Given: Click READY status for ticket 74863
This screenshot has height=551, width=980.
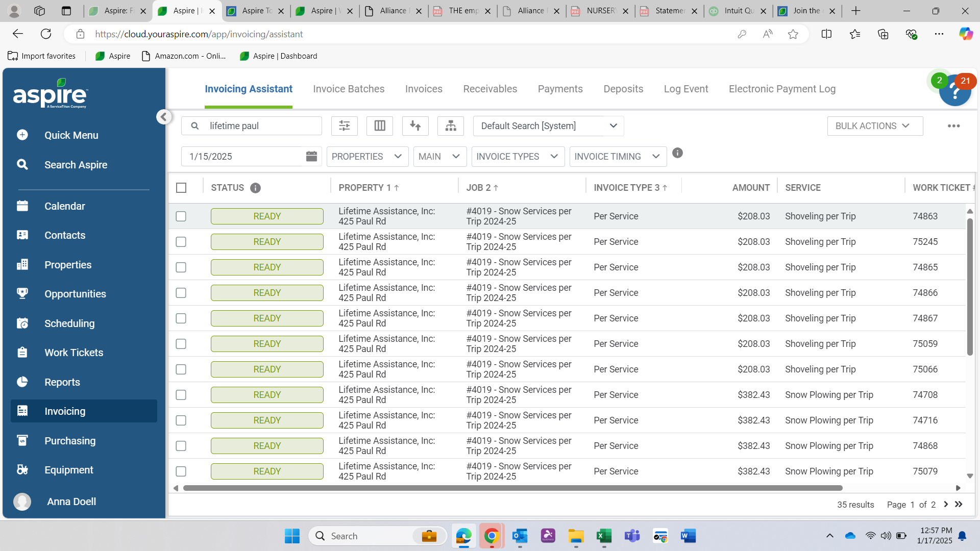Looking at the screenshot, I should coord(267,216).
